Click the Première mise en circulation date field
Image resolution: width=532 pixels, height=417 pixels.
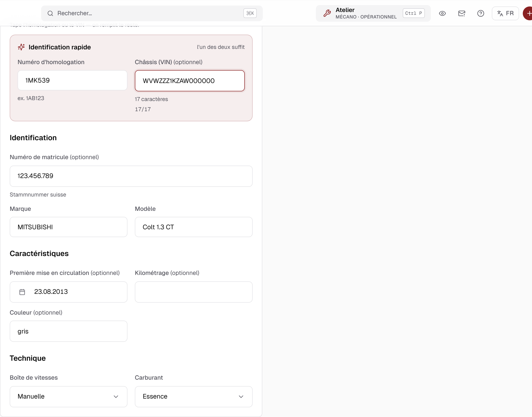click(68, 292)
